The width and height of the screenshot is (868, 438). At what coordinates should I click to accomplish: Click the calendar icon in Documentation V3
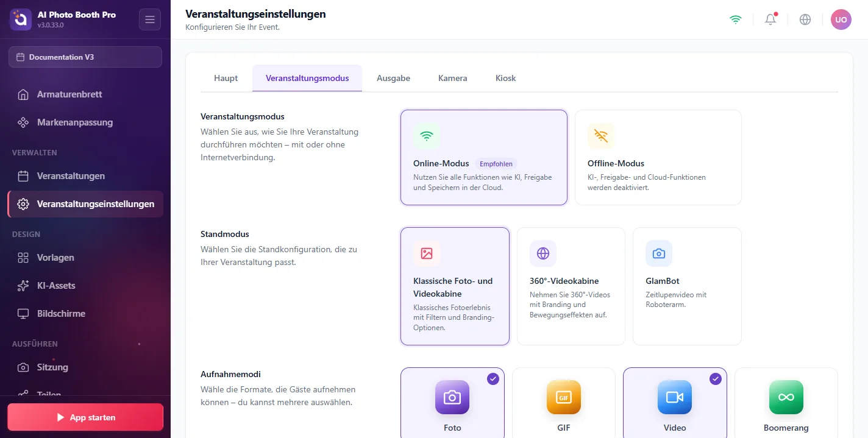[x=21, y=57]
